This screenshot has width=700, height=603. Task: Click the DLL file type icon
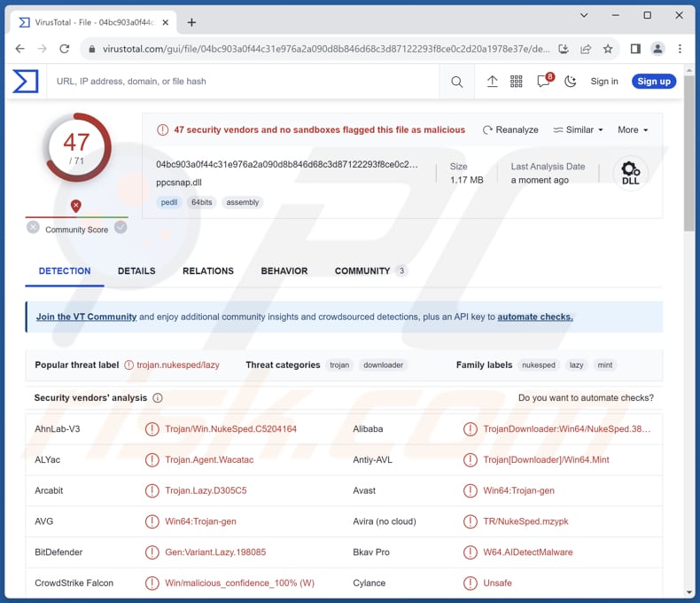point(630,173)
